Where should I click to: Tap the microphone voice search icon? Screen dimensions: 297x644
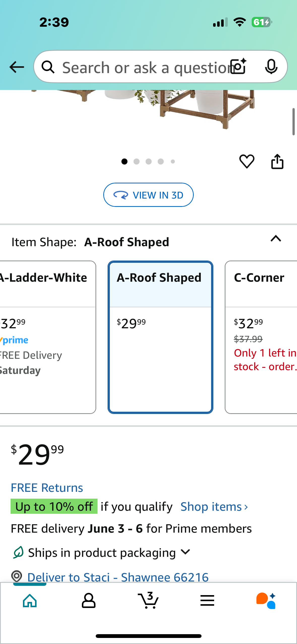coord(271,67)
